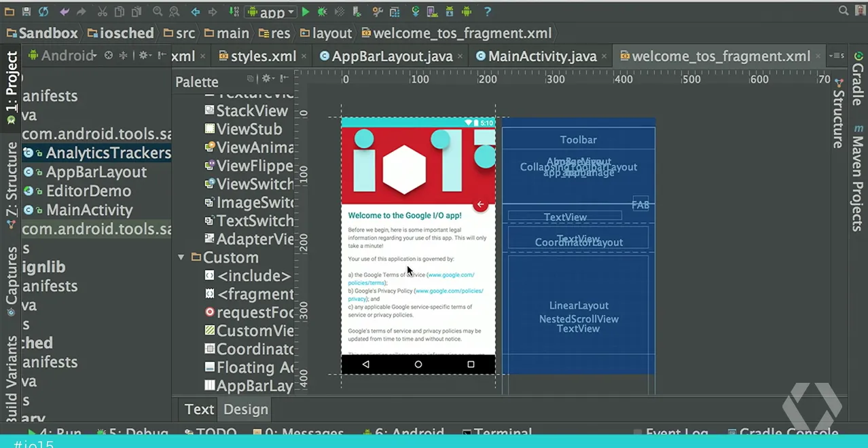Click the Help question mark icon

tap(488, 12)
